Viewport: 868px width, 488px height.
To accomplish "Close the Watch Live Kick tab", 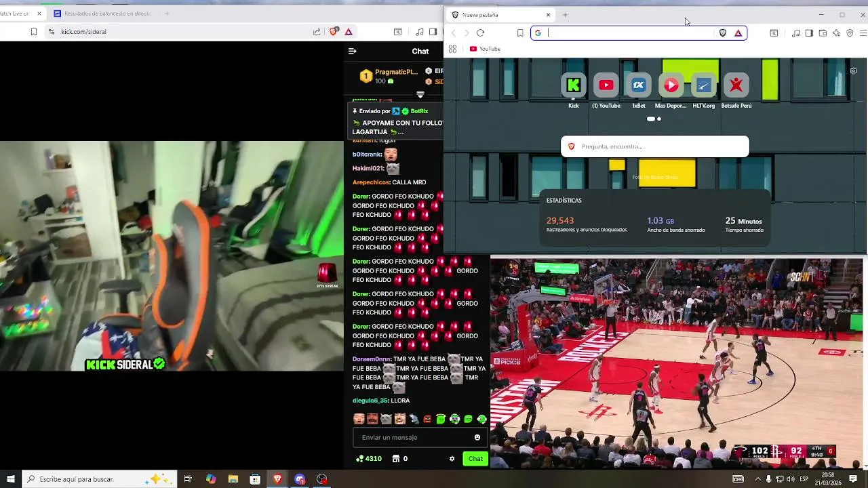I will pos(39,14).
